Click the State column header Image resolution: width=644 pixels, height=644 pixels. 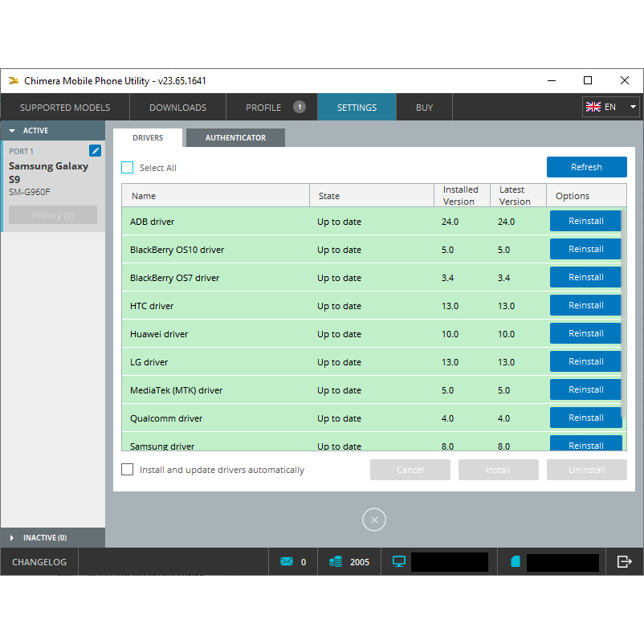(x=372, y=195)
